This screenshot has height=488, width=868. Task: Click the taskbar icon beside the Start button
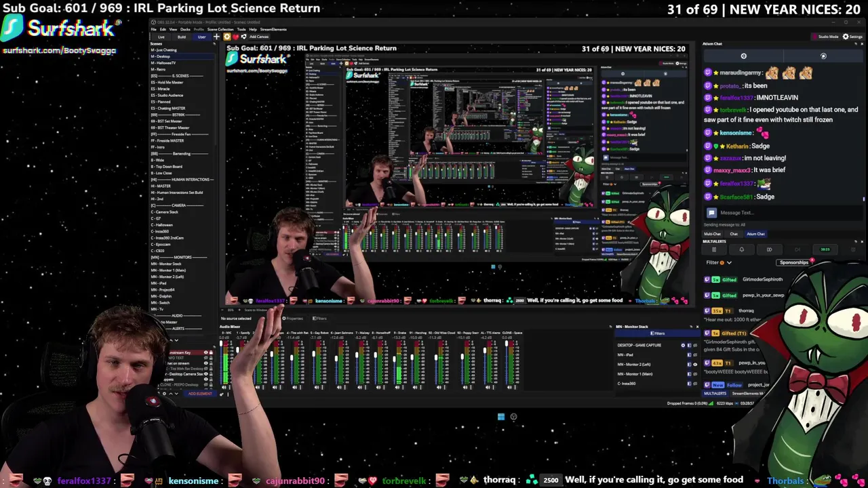[513, 417]
